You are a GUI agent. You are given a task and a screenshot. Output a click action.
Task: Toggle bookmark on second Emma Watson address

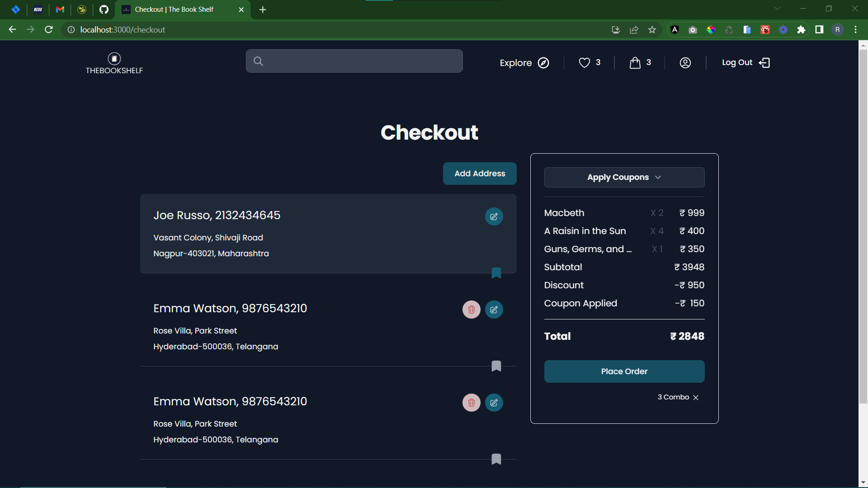496,459
